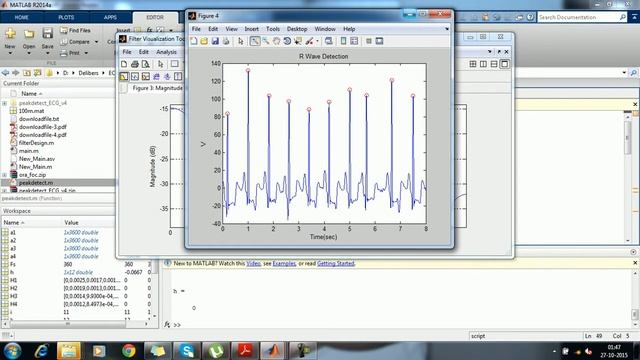This screenshot has height=360, width=640.
Task: Expand the Compare dropdown arrow
Action: 97,42
